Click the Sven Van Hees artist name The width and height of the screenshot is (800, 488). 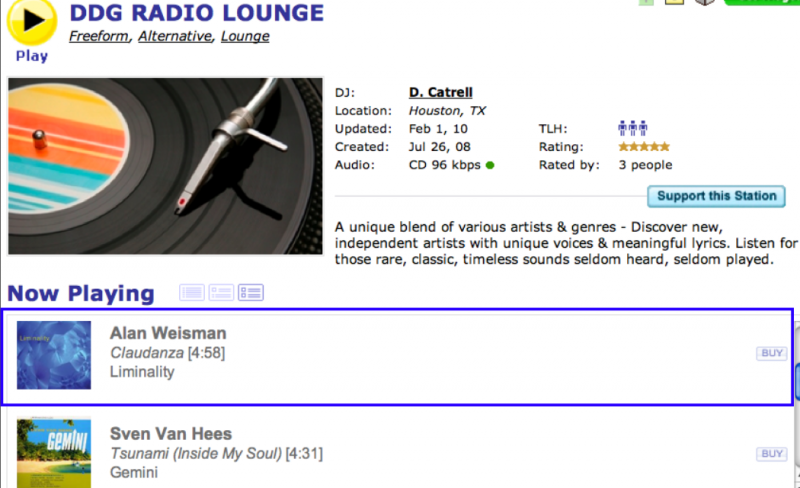click(x=171, y=434)
